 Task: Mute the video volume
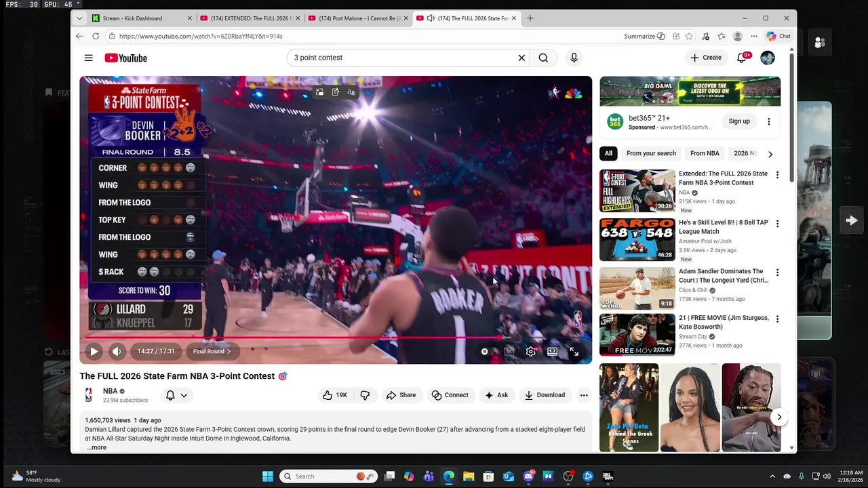click(117, 351)
